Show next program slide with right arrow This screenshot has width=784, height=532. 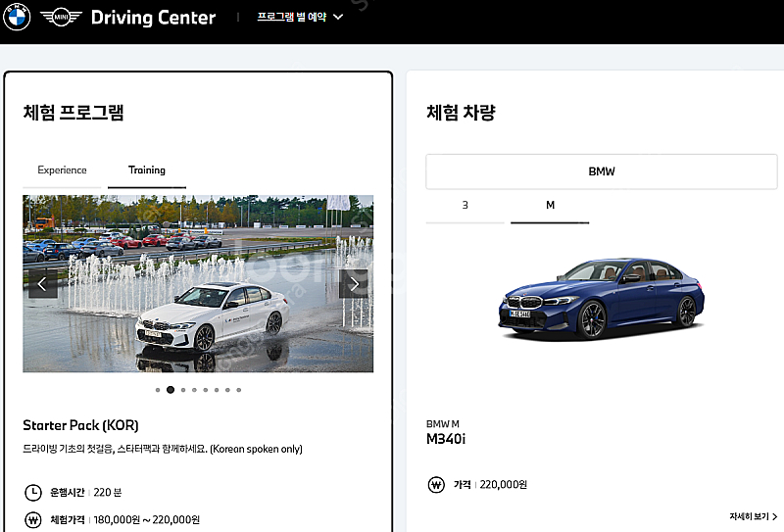tap(354, 284)
